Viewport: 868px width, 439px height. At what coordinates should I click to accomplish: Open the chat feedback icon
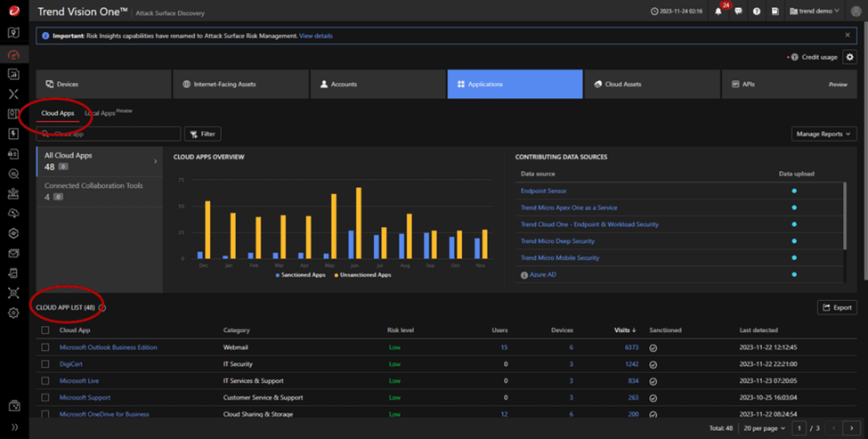tap(738, 11)
